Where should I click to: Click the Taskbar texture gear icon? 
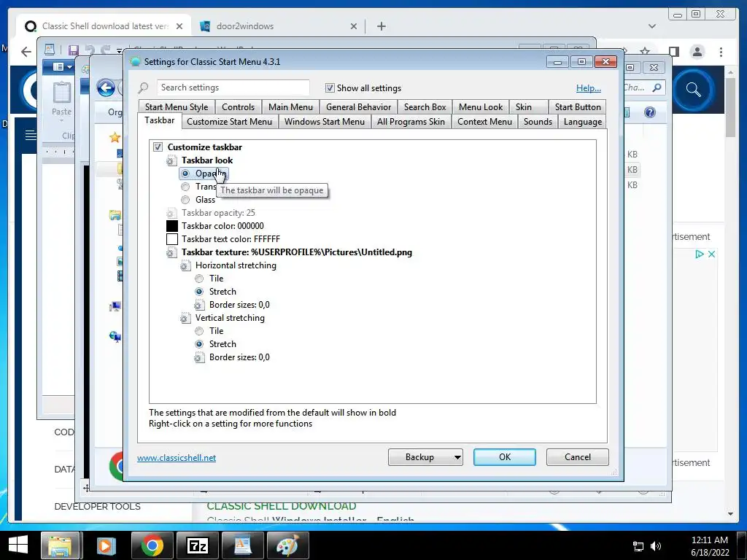pos(171,253)
